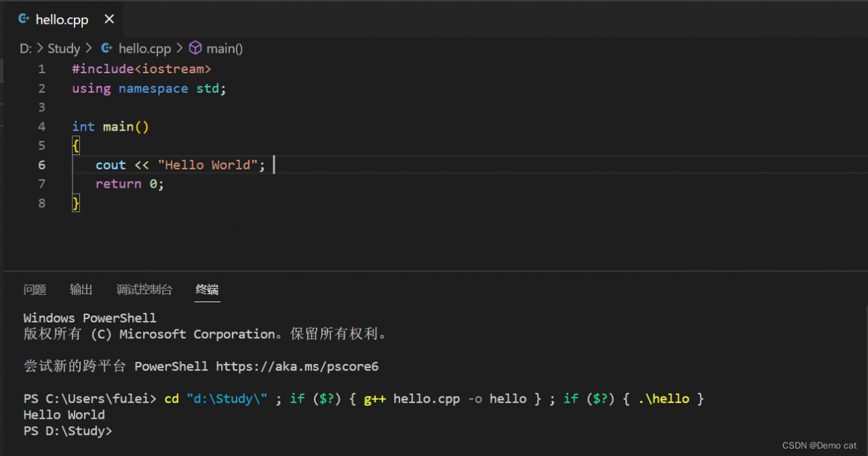Click the main() symbol breadcrumb

(x=224, y=48)
